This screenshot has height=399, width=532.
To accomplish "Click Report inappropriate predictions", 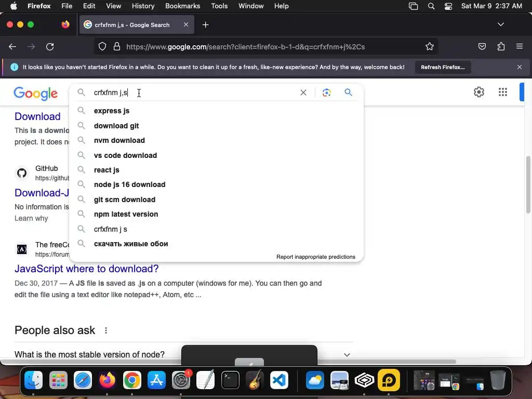I will [315, 257].
